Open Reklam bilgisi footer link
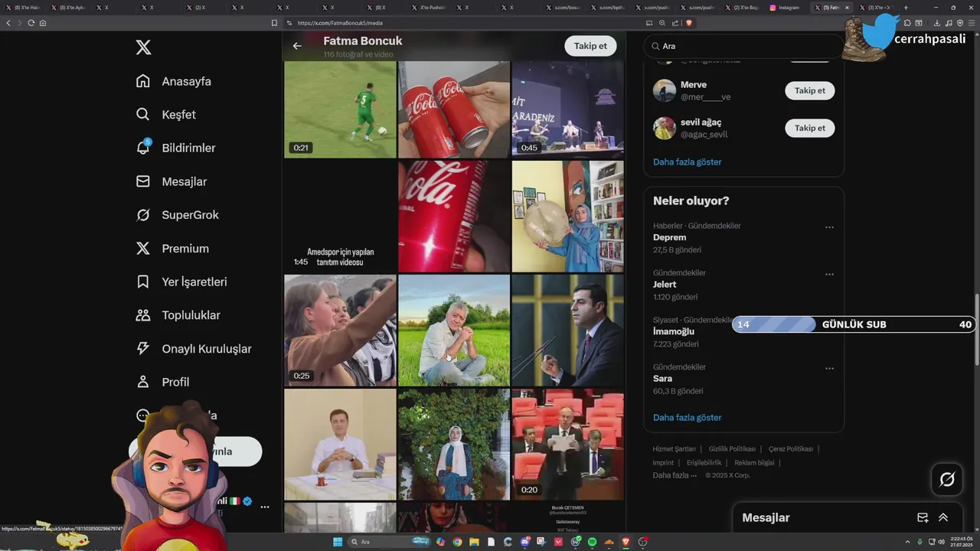Screen dimensions: 980x551 754,463
